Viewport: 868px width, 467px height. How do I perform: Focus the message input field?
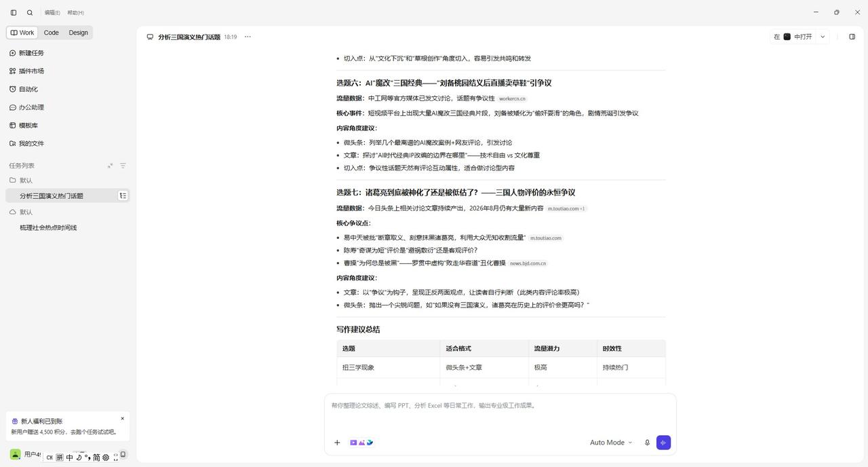[500, 406]
